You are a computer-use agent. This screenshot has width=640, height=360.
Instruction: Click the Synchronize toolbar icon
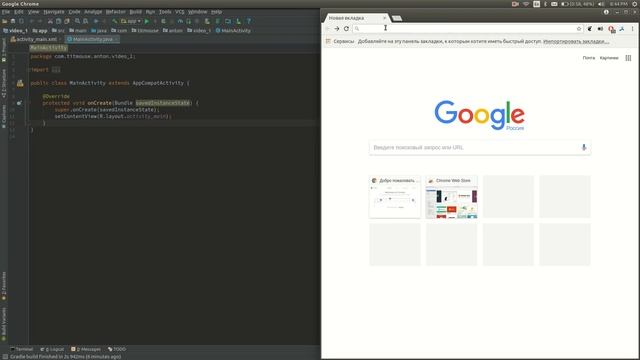point(21,21)
